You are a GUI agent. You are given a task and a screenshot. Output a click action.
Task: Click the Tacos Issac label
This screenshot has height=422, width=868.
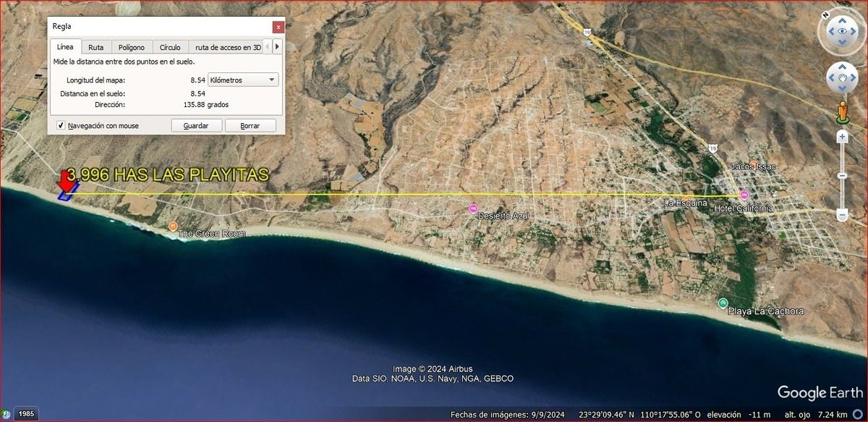pyautogui.click(x=752, y=167)
